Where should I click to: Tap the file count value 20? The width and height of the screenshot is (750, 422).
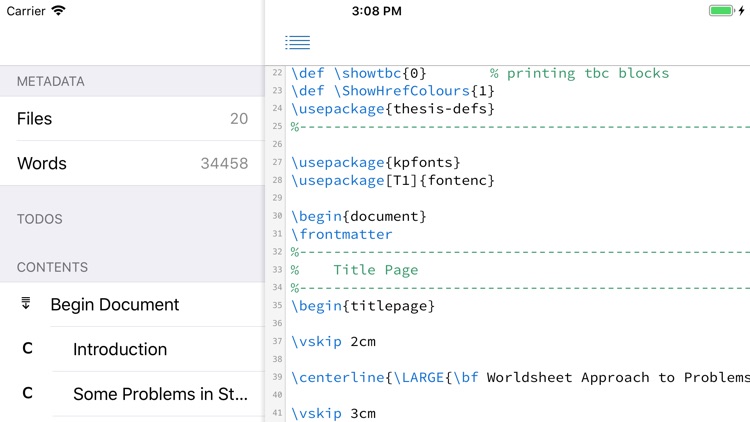[x=239, y=119]
